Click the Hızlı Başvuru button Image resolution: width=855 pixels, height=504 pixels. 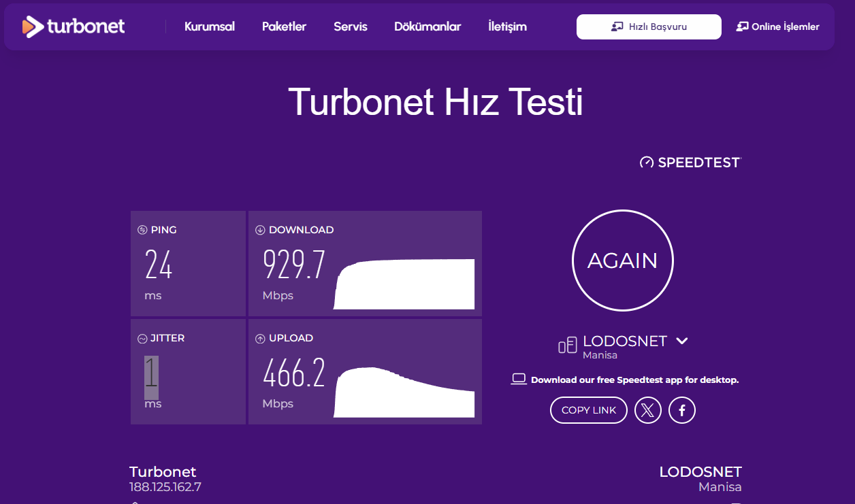(x=649, y=27)
